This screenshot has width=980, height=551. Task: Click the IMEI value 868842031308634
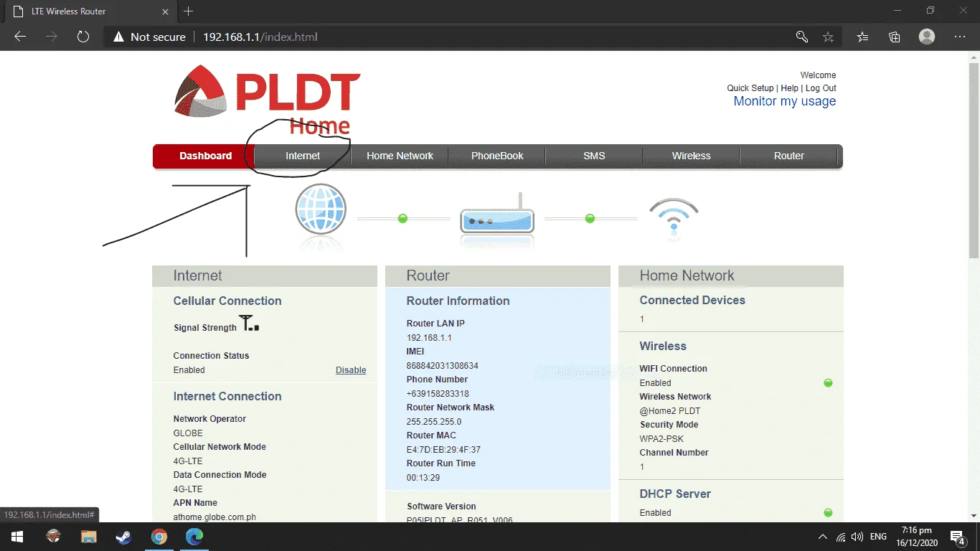tap(443, 366)
